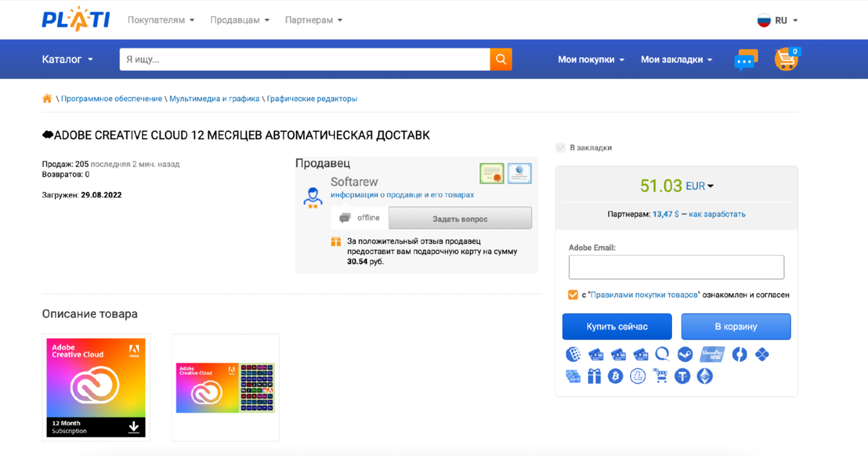The height and width of the screenshot is (456, 868).
Task: View the seller's green certificate badge
Action: 492,173
